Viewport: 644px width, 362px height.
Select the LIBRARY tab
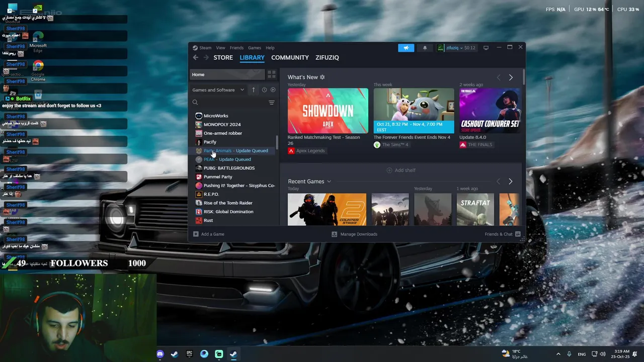(252, 57)
